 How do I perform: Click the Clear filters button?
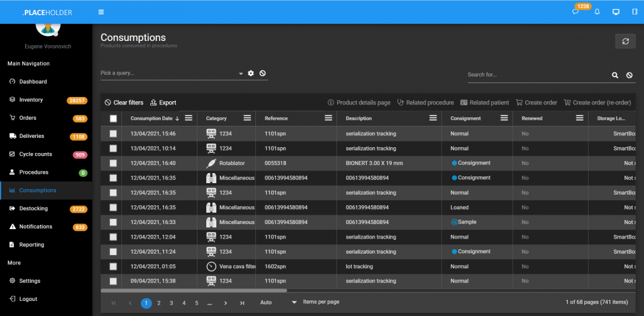[124, 103]
